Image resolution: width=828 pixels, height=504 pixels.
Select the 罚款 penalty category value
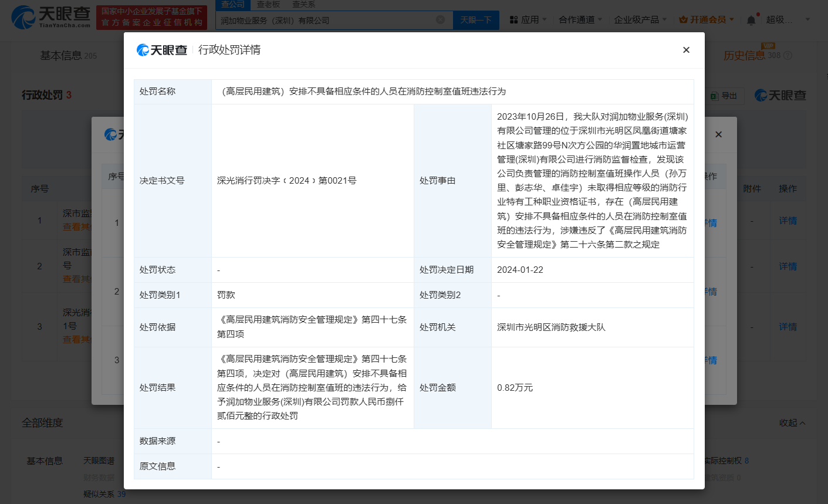coord(226,295)
